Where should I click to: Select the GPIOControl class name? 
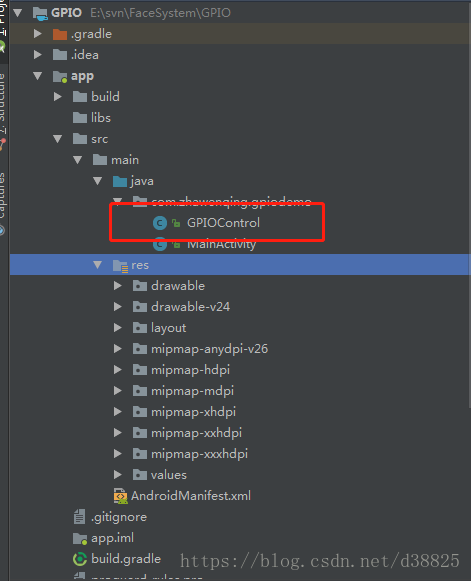click(x=223, y=223)
